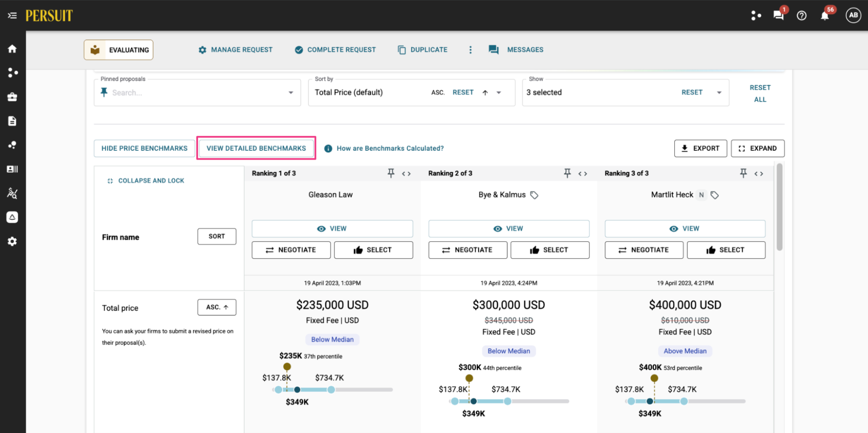View the Gleason Law proposal

click(x=332, y=229)
